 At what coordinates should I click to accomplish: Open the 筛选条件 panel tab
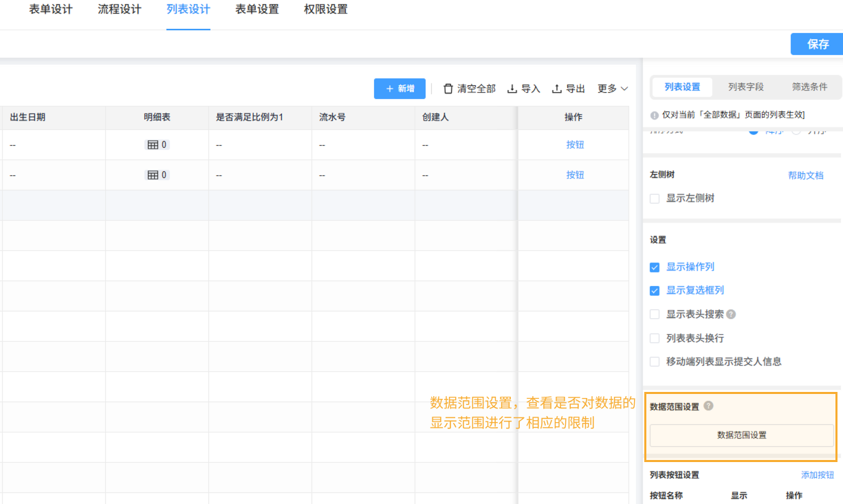click(809, 87)
